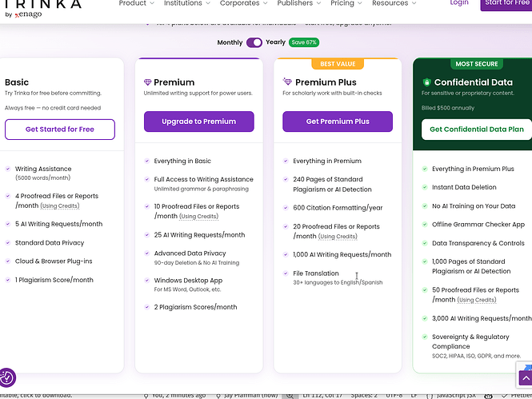This screenshot has width=532, height=399.
Task: Click Spaces: 2 in the status bar
Action: [x=364, y=395]
